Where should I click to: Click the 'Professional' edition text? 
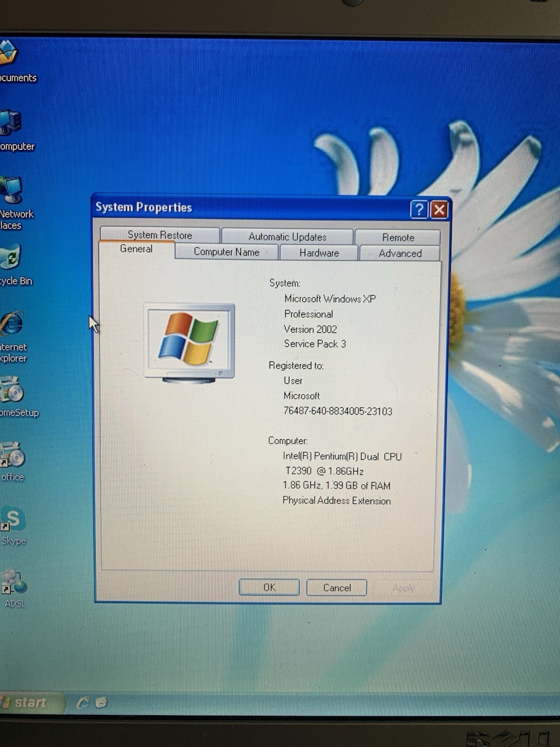click(x=308, y=314)
